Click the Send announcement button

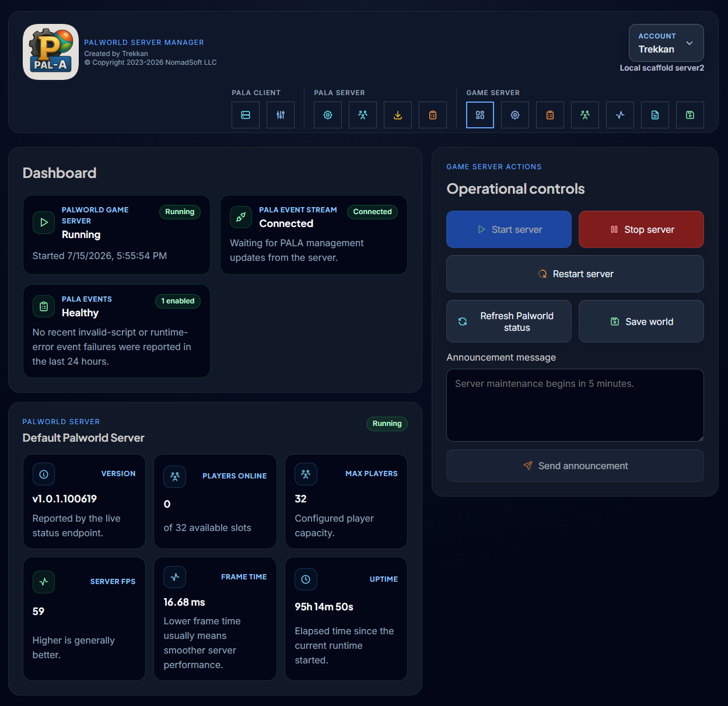575,466
